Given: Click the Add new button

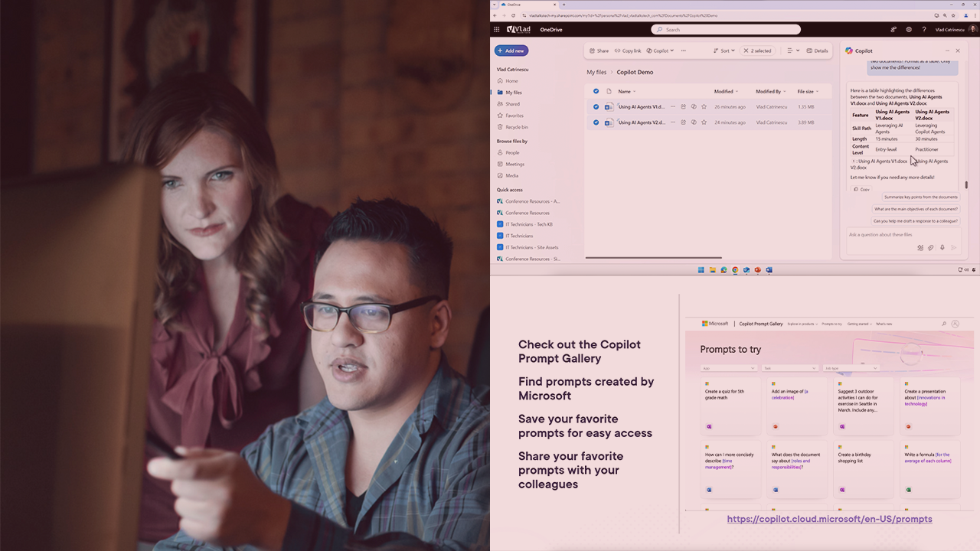Looking at the screenshot, I should [511, 51].
